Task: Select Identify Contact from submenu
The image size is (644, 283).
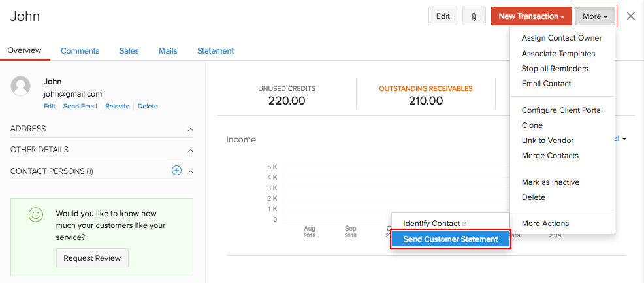Action: pyautogui.click(x=432, y=224)
